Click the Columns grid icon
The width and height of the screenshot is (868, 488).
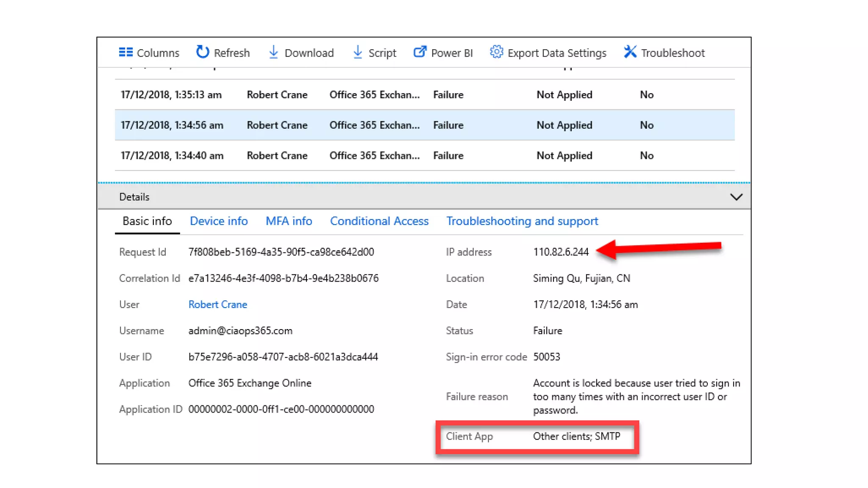pos(125,52)
